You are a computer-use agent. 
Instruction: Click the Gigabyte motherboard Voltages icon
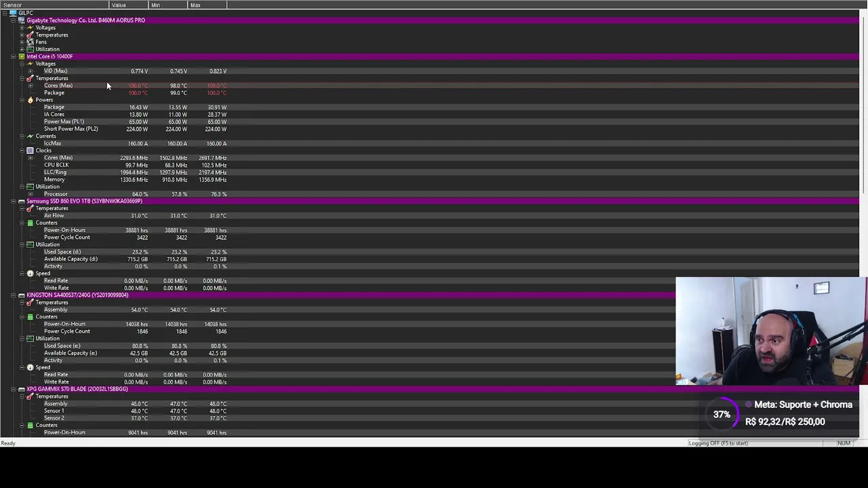pos(30,28)
